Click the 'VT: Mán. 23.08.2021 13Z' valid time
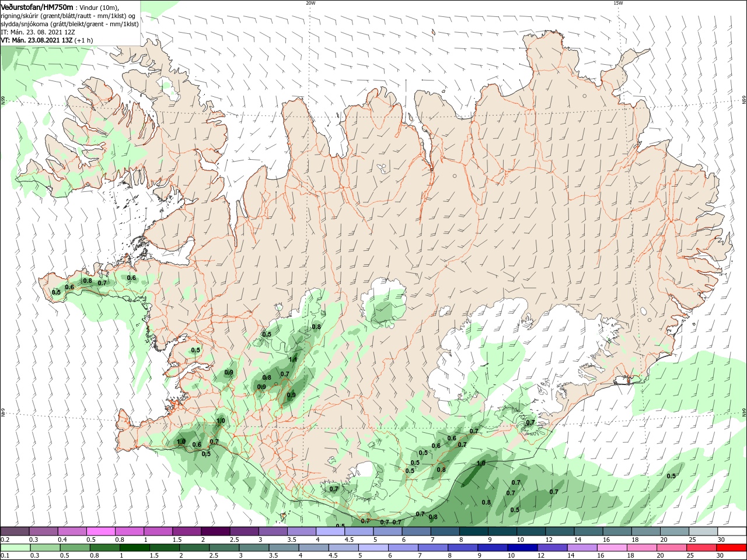 [x=36, y=40]
